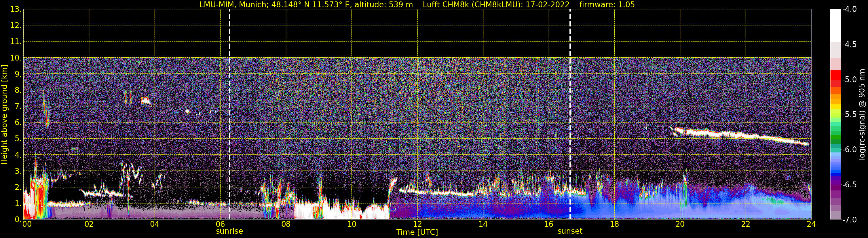The height and width of the screenshot is (238, 868).
Task: Click the y-axis tick label 13
Action: pyautogui.click(x=16, y=10)
